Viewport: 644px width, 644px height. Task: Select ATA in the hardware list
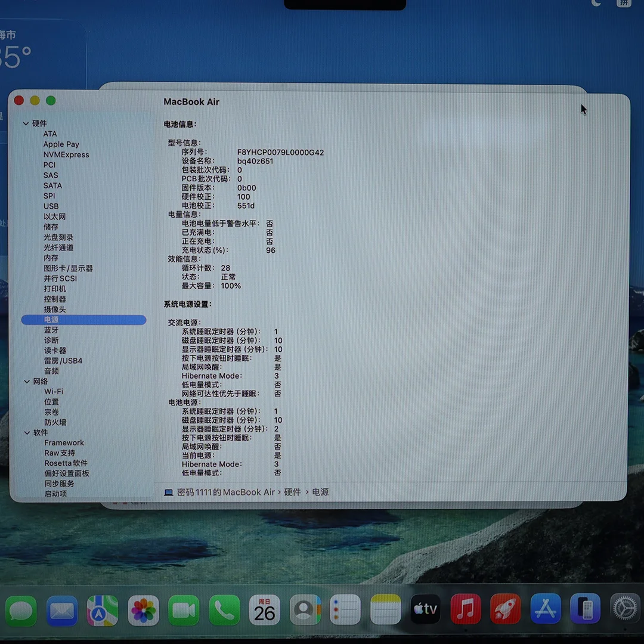click(x=50, y=134)
